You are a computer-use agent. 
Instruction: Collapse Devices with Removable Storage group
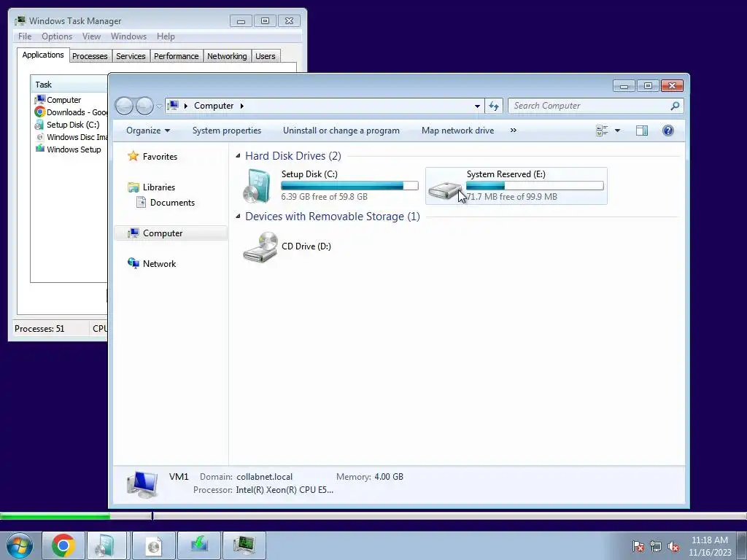[238, 216]
